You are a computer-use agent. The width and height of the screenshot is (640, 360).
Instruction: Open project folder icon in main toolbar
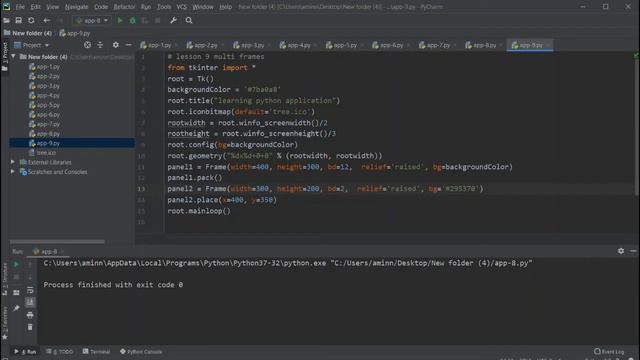point(6,20)
